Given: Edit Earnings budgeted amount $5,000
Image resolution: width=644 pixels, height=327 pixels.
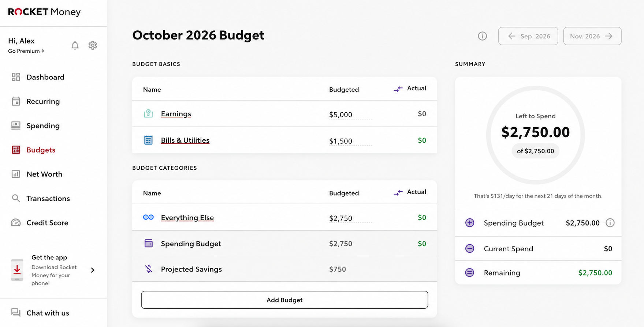Looking at the screenshot, I should [x=350, y=114].
